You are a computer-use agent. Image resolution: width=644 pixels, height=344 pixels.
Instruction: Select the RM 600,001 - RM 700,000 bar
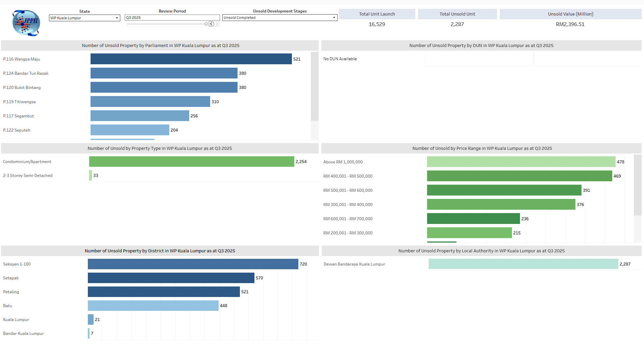[473, 219]
